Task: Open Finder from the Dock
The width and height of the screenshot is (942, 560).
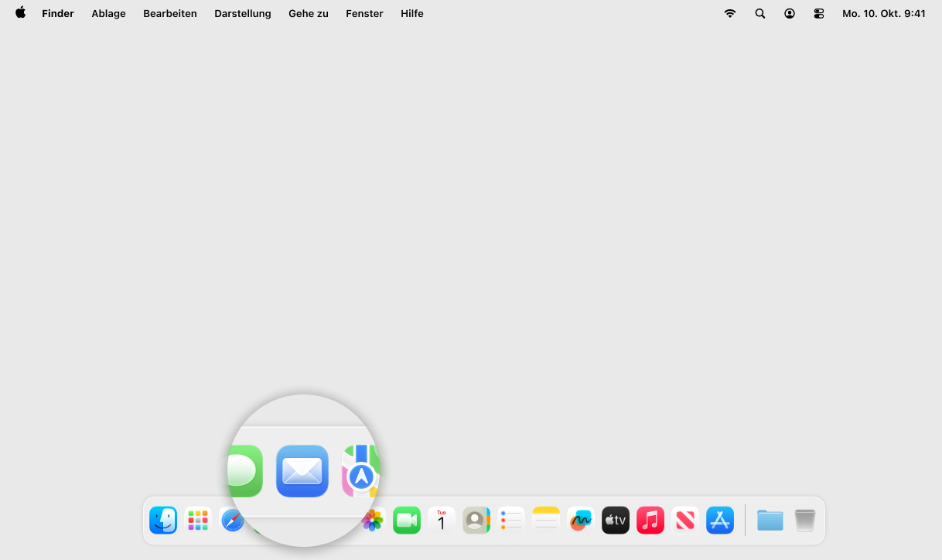Action: click(163, 521)
